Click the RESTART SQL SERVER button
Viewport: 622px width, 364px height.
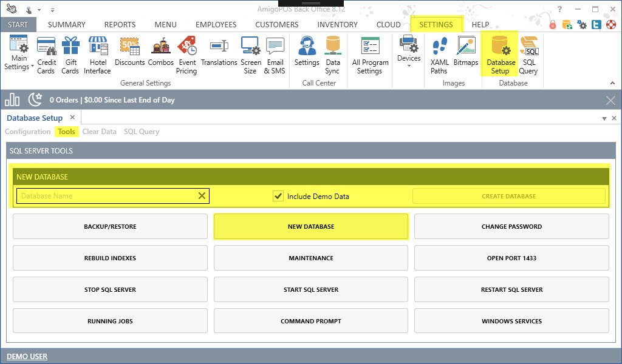tap(511, 289)
